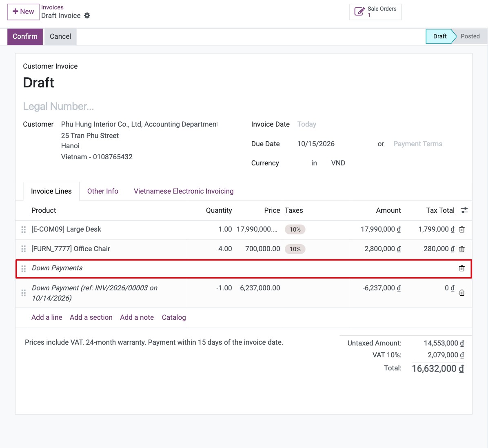
Task: Add a note to invoice lines
Action: [x=137, y=317]
